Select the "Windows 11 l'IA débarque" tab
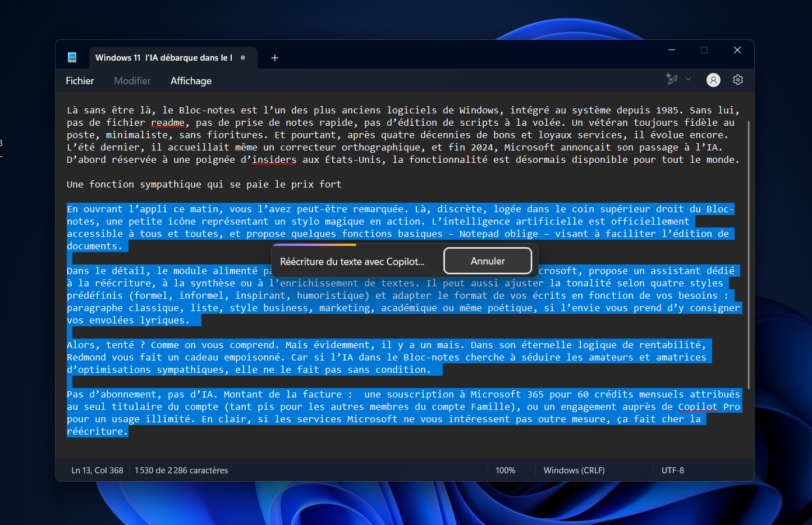 point(163,58)
